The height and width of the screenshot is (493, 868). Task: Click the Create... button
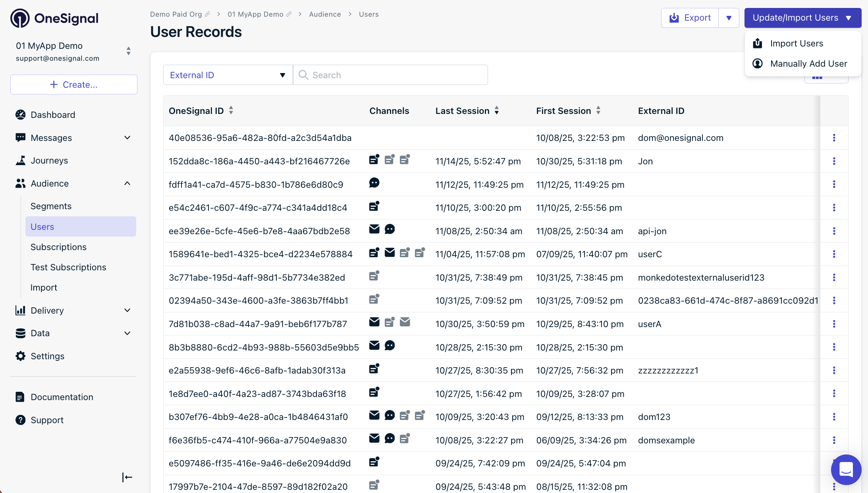(x=74, y=85)
